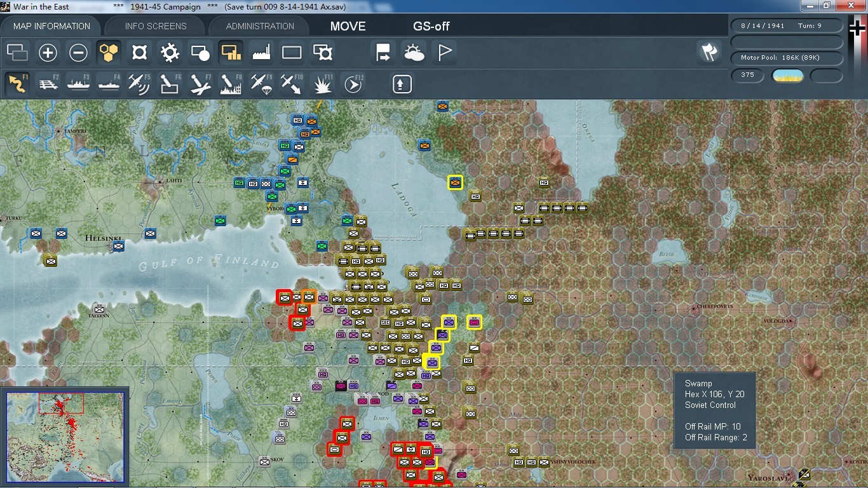Image resolution: width=868 pixels, height=488 pixels.
Task: Minimize the War in the East window
Action: (809, 6)
